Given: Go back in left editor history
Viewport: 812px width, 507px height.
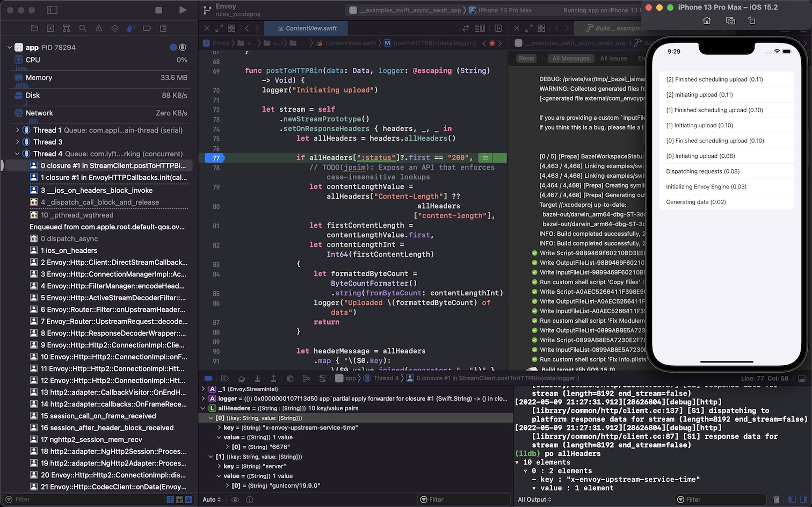Looking at the screenshot, I should (247, 28).
